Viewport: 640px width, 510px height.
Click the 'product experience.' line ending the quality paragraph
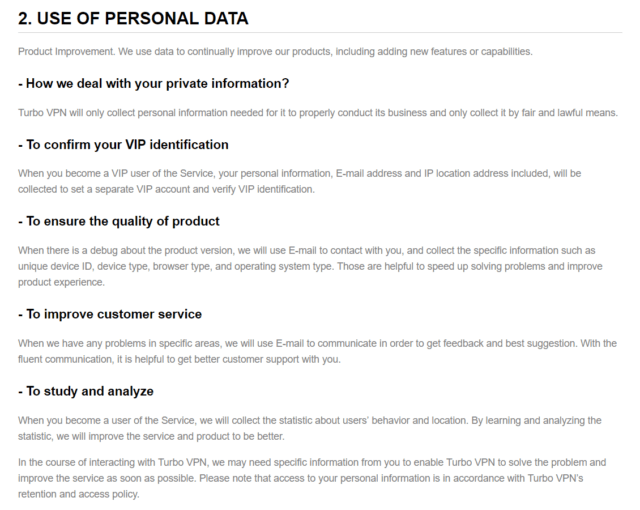click(61, 282)
